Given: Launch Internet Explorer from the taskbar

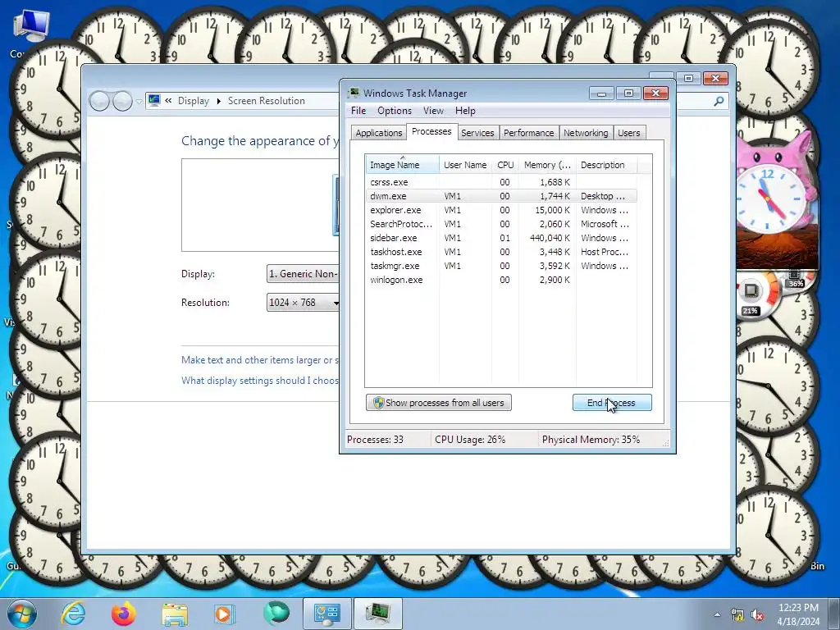Looking at the screenshot, I should [x=73, y=614].
